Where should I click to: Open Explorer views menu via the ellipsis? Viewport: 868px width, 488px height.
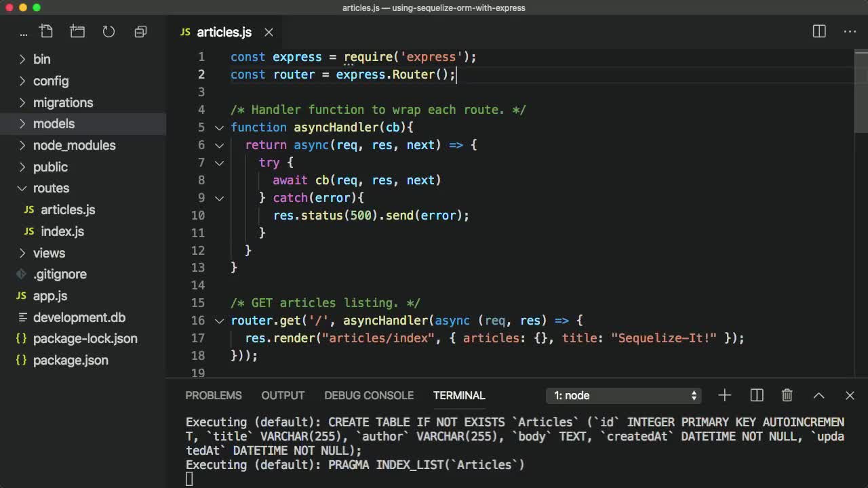click(x=24, y=33)
